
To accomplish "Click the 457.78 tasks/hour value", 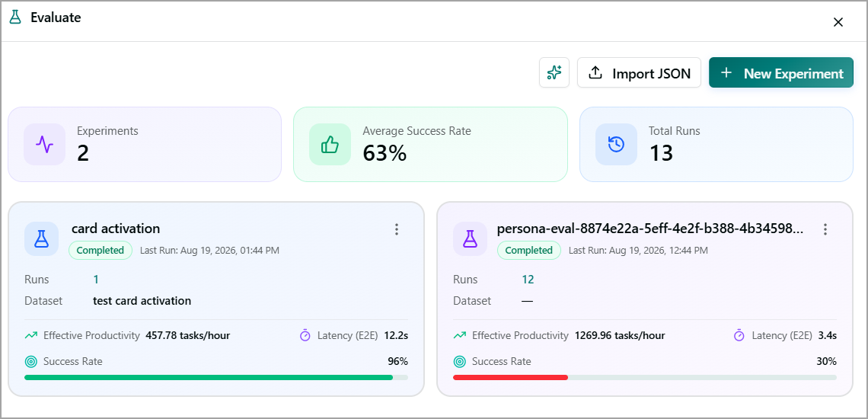I will coord(187,335).
